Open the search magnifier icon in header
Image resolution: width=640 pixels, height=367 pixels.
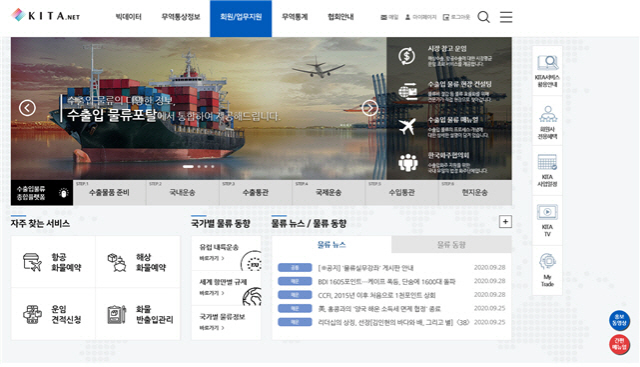484,17
